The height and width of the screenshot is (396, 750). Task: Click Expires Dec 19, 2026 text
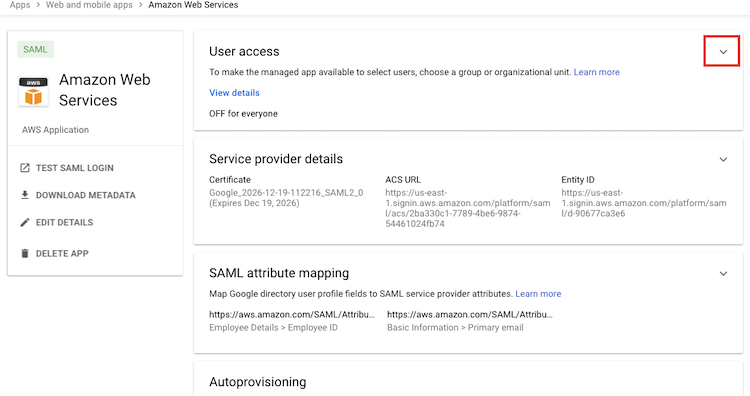[x=254, y=203]
